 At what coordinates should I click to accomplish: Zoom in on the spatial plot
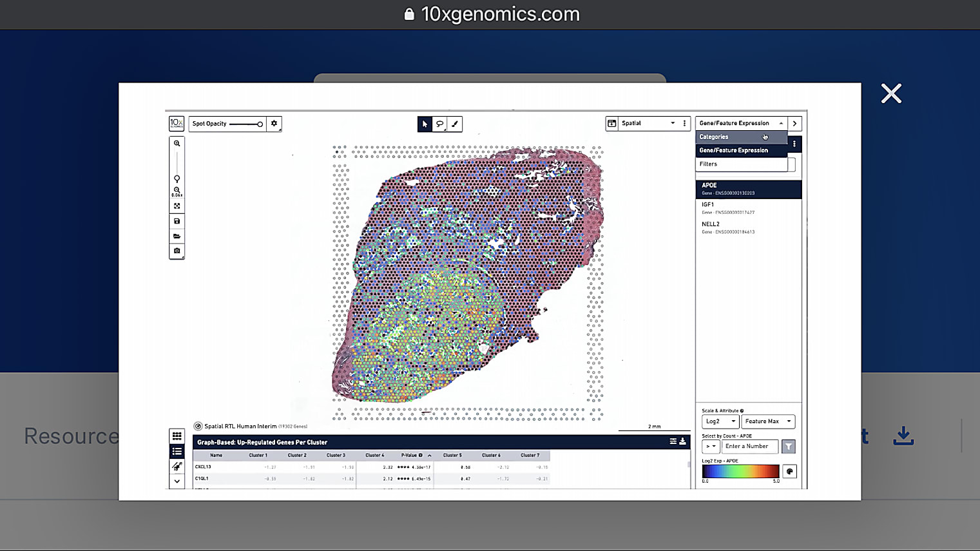pos(177,144)
